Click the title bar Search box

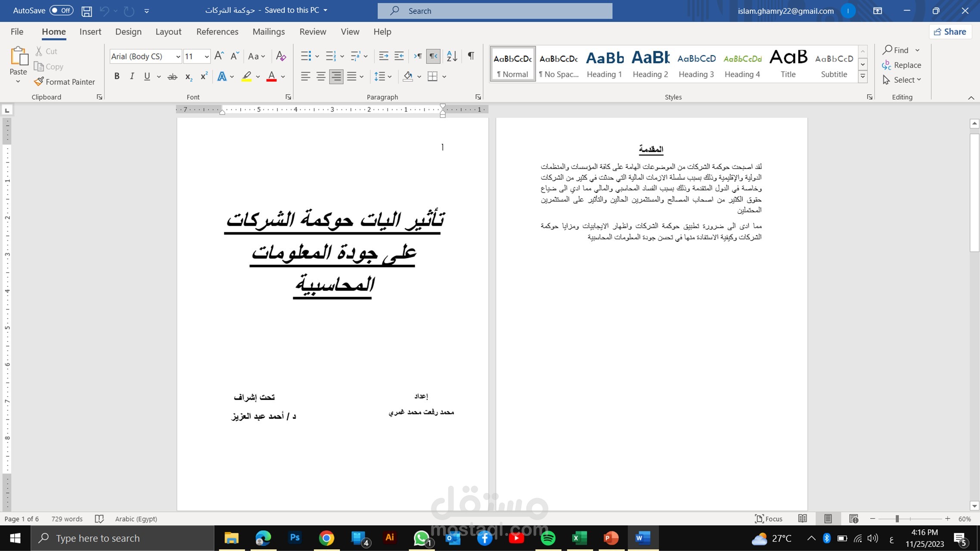tap(495, 11)
